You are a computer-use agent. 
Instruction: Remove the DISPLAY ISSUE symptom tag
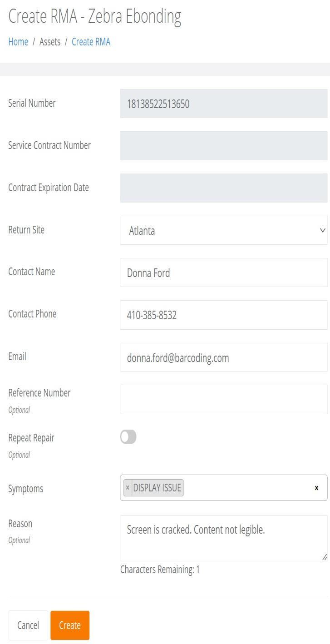click(x=128, y=488)
